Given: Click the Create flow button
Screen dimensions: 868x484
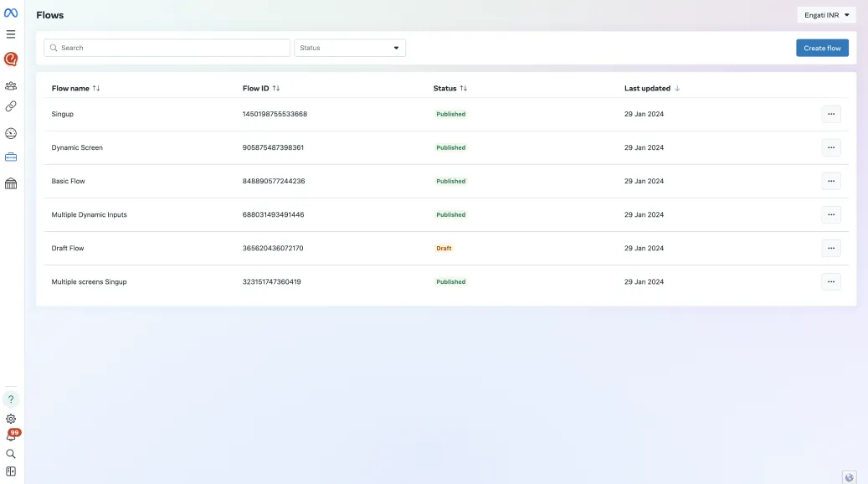Looking at the screenshot, I should pyautogui.click(x=821, y=48).
